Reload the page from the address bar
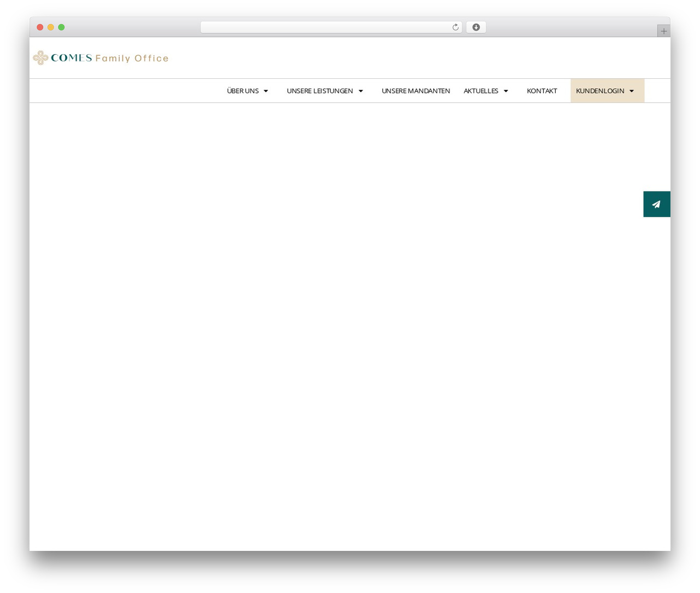The image size is (700, 593). click(455, 27)
